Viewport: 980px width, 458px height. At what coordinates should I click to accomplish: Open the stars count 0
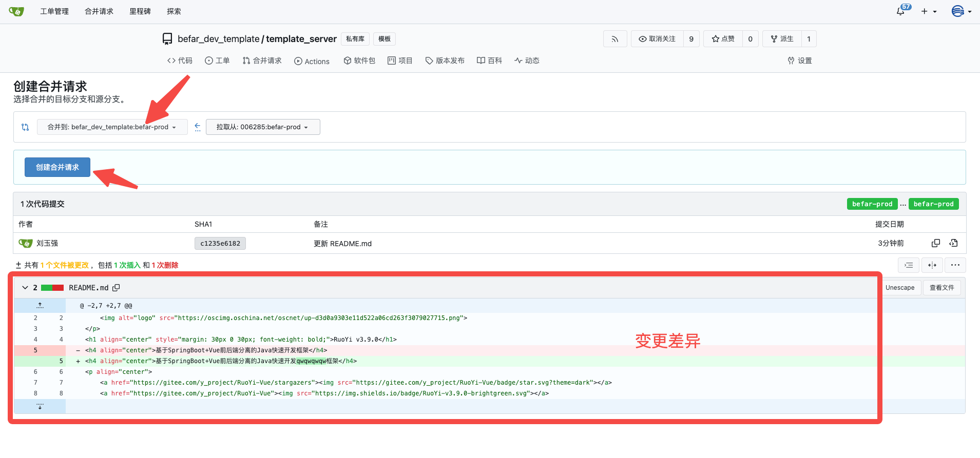(x=751, y=39)
